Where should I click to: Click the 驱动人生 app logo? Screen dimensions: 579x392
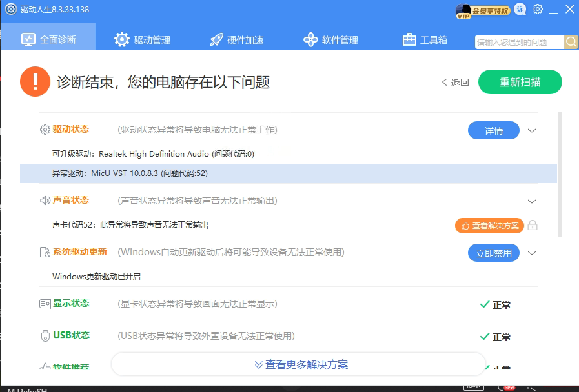(10, 10)
